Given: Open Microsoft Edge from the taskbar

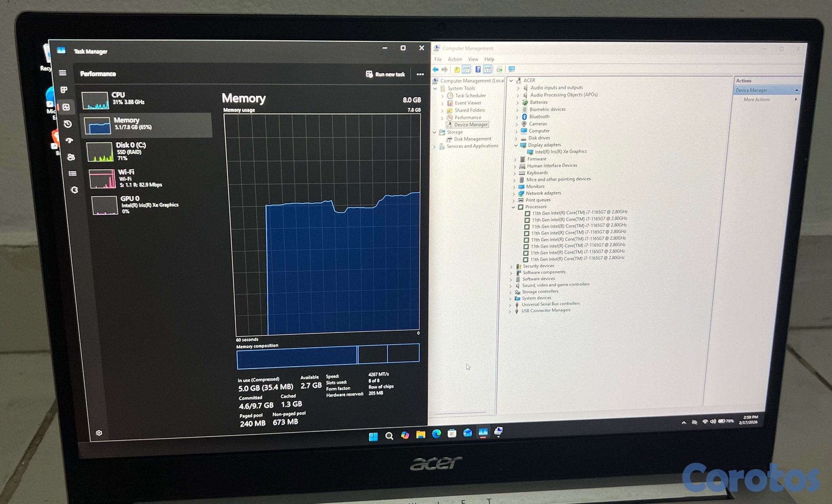Looking at the screenshot, I should [436, 434].
